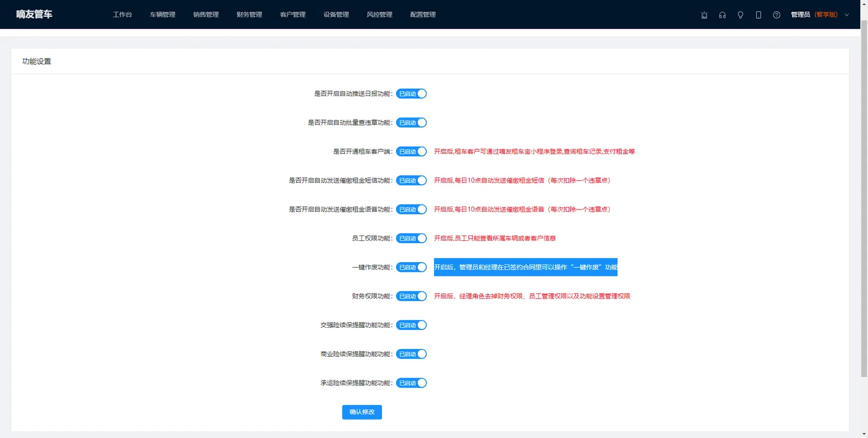The height and width of the screenshot is (438, 868).
Task: Click the 管理员 (智享版) account name
Action: coord(814,15)
